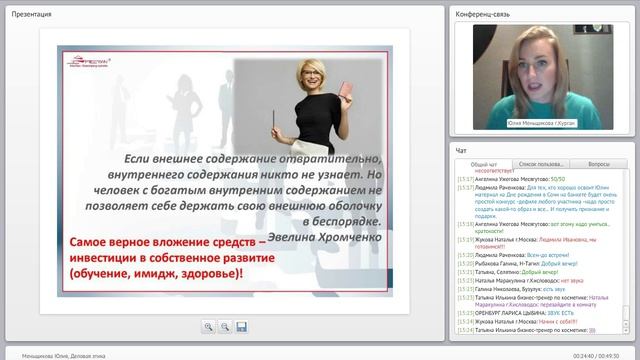Click the red text 'Самое верное вложение средств'

[168, 242]
